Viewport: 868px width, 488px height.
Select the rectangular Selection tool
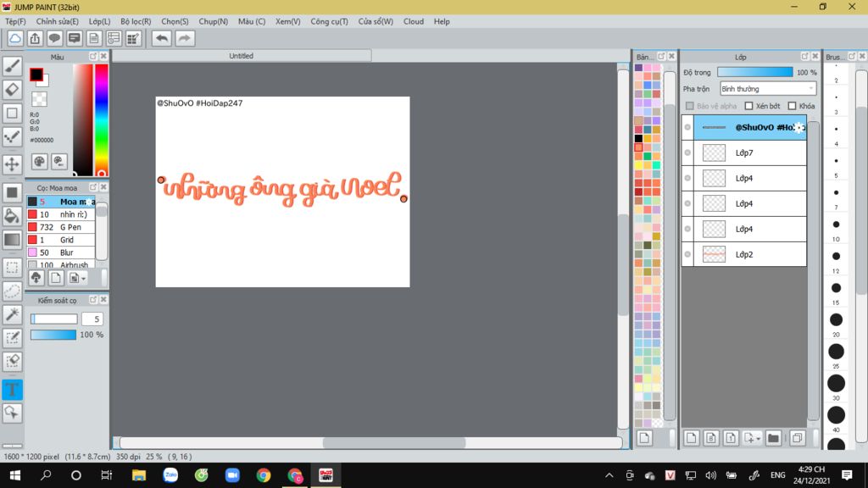pyautogui.click(x=12, y=268)
